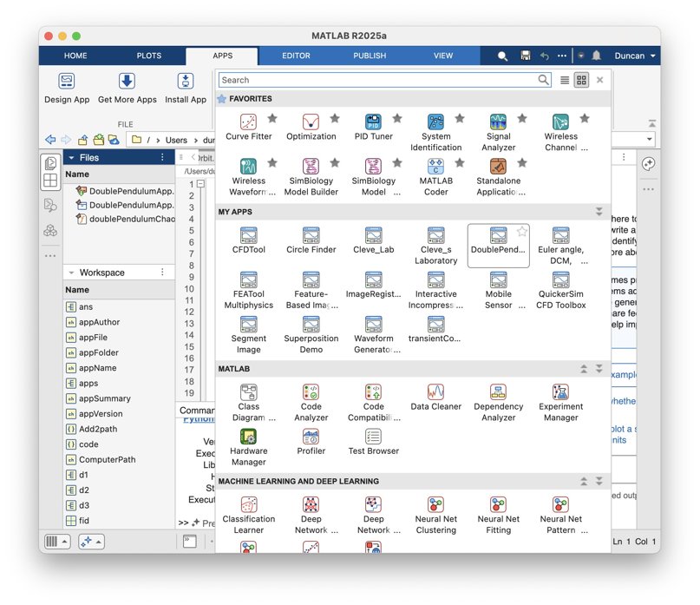
Task: Switch to VIEW tab
Action: [x=443, y=56]
